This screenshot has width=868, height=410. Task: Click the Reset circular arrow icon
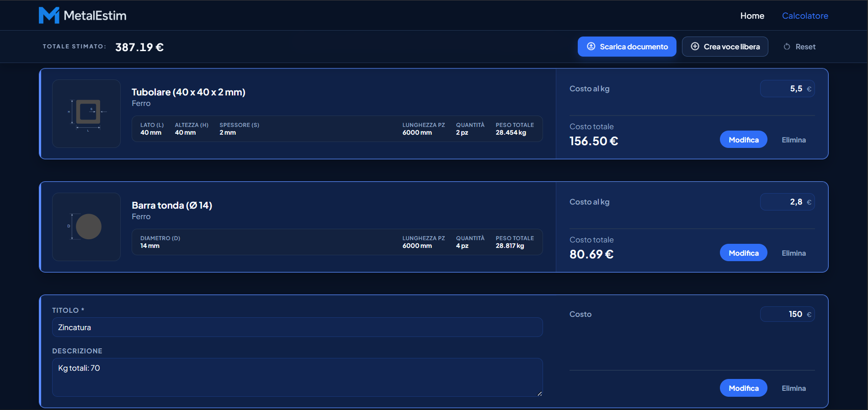click(x=787, y=47)
